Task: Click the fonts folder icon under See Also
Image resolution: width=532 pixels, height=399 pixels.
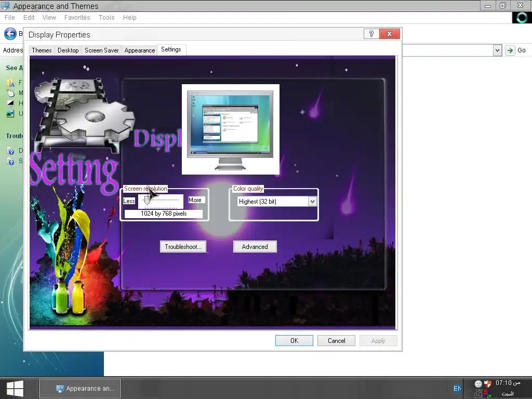Action: pyautogui.click(x=10, y=83)
